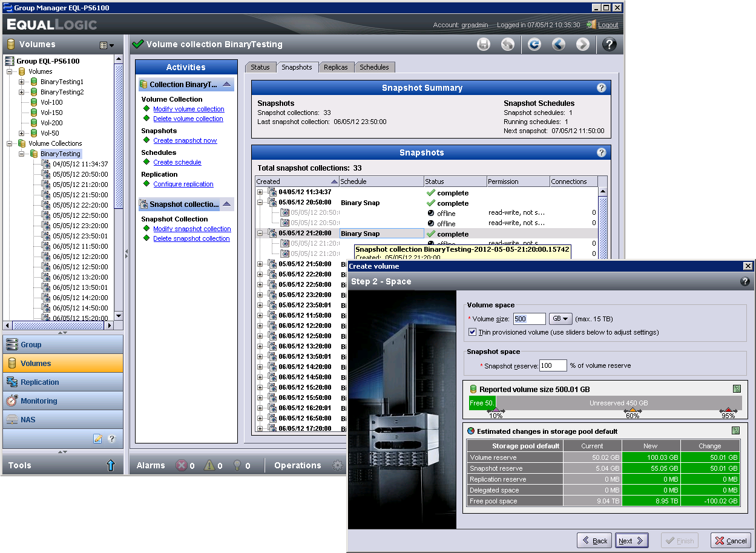Click the Snapshot reserve percentage field
The width and height of the screenshot is (756, 553).
(x=553, y=365)
